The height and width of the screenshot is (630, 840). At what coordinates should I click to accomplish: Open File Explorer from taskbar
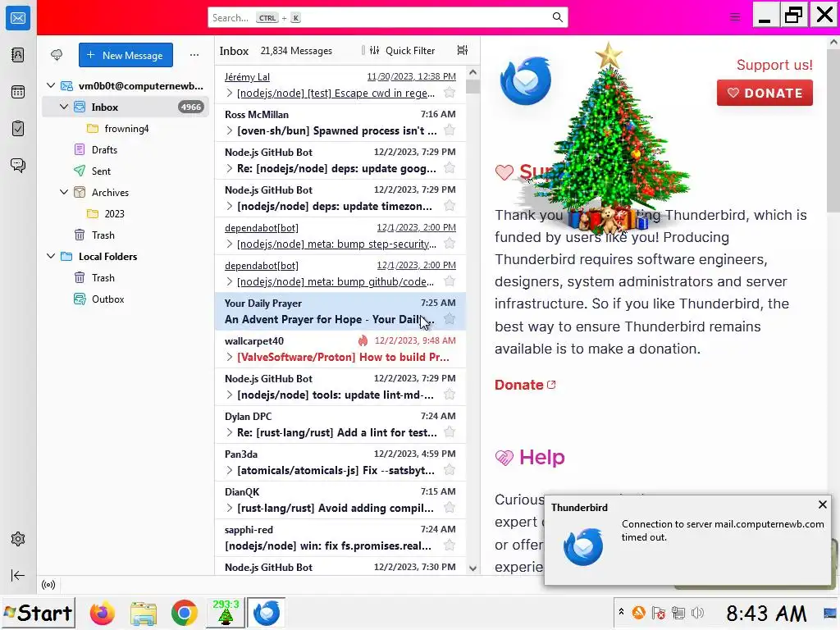click(143, 613)
